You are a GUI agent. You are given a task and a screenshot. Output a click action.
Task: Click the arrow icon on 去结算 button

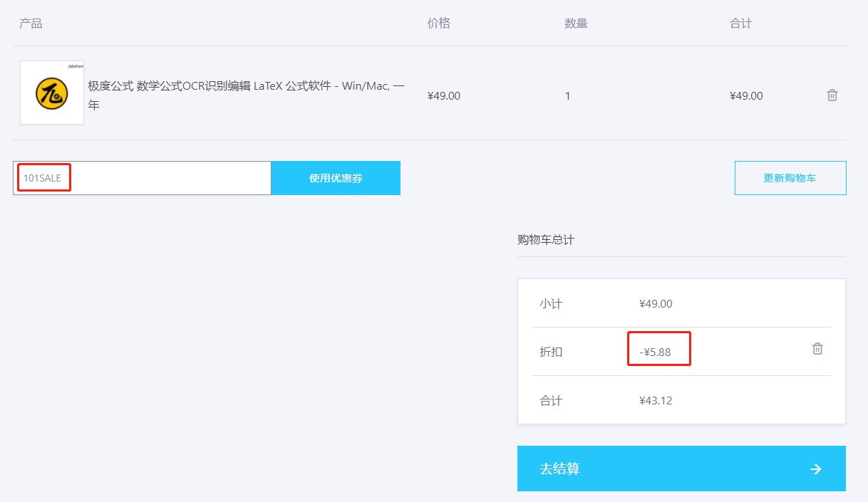(x=816, y=469)
